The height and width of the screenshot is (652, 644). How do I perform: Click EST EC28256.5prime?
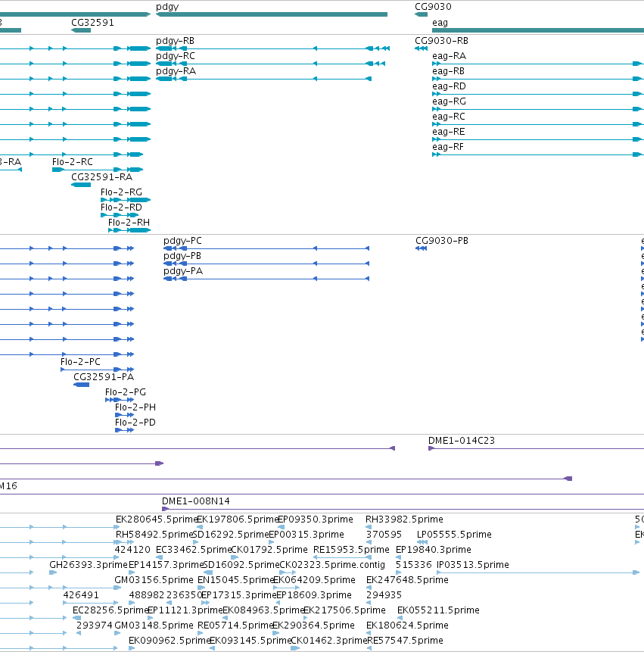point(110,610)
